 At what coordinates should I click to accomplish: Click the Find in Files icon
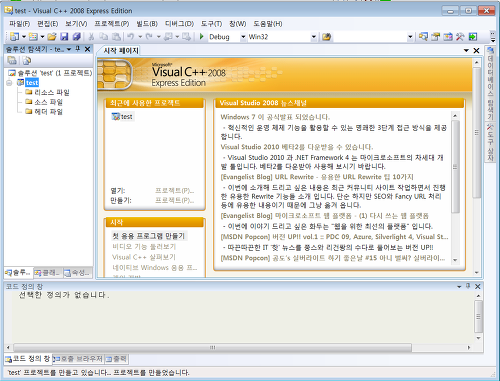(x=326, y=37)
